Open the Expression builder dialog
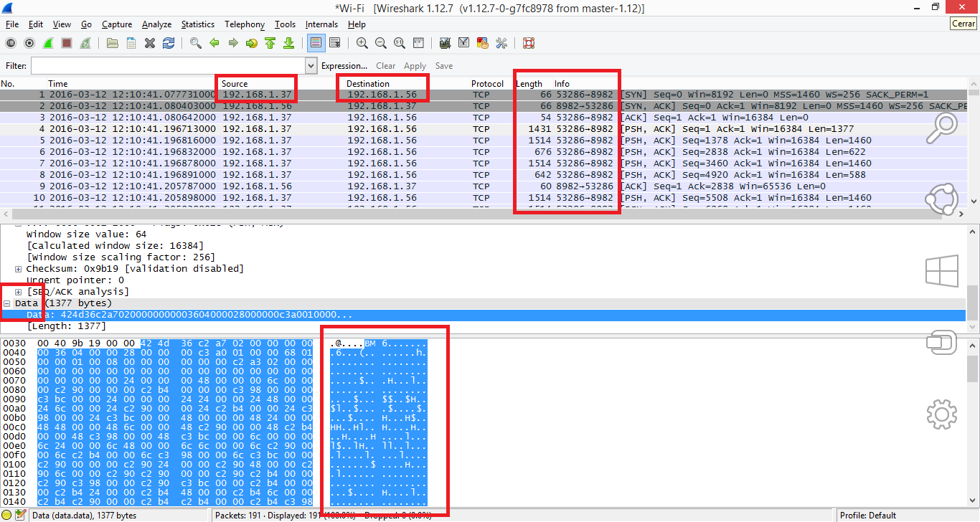Screen dimensions: 980x522 tap(344, 65)
